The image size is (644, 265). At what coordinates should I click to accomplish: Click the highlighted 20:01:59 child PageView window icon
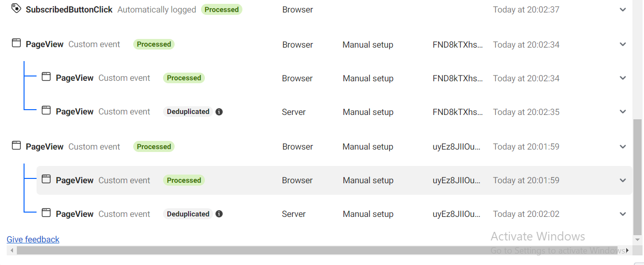46,179
